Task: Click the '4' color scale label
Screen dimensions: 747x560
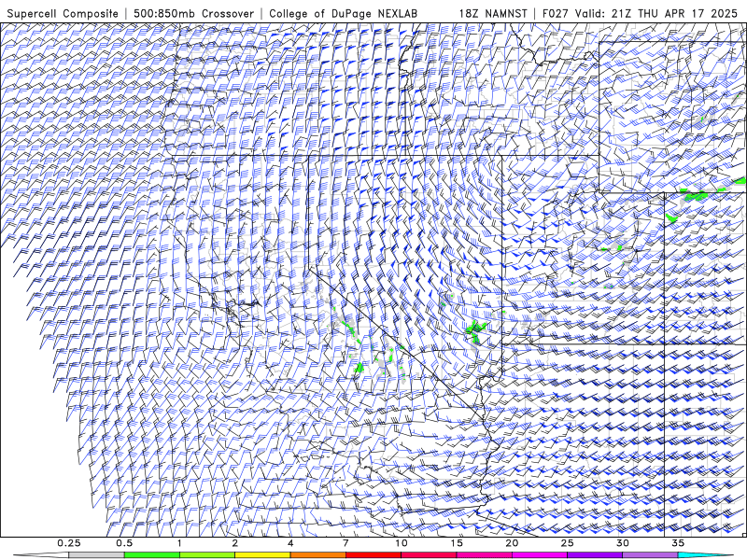Action: [x=290, y=543]
